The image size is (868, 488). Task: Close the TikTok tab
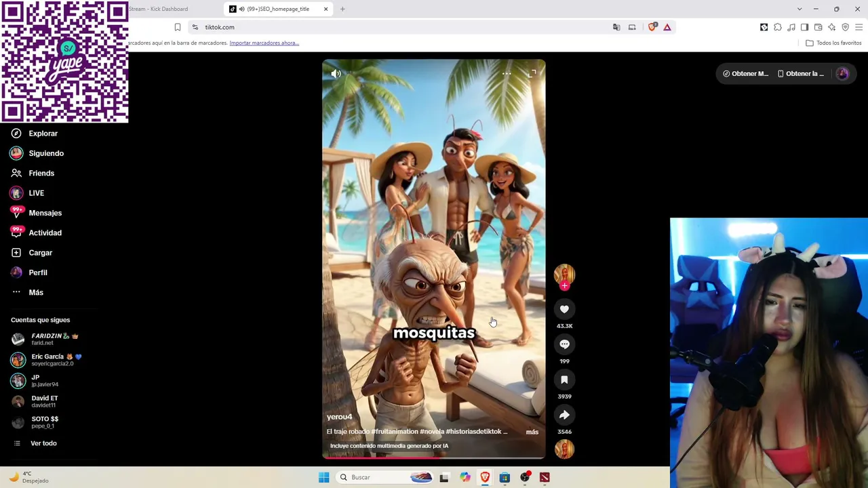click(x=325, y=9)
